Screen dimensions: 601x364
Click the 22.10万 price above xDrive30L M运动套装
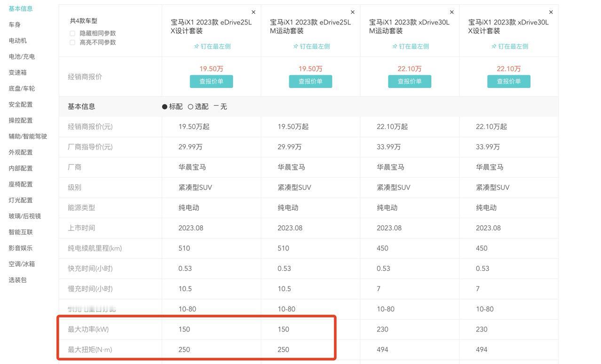click(410, 69)
